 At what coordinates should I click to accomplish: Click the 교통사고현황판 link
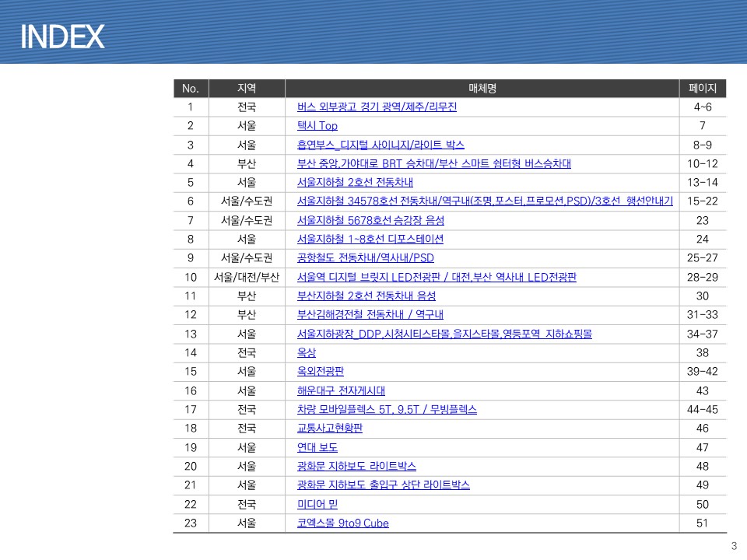330,428
